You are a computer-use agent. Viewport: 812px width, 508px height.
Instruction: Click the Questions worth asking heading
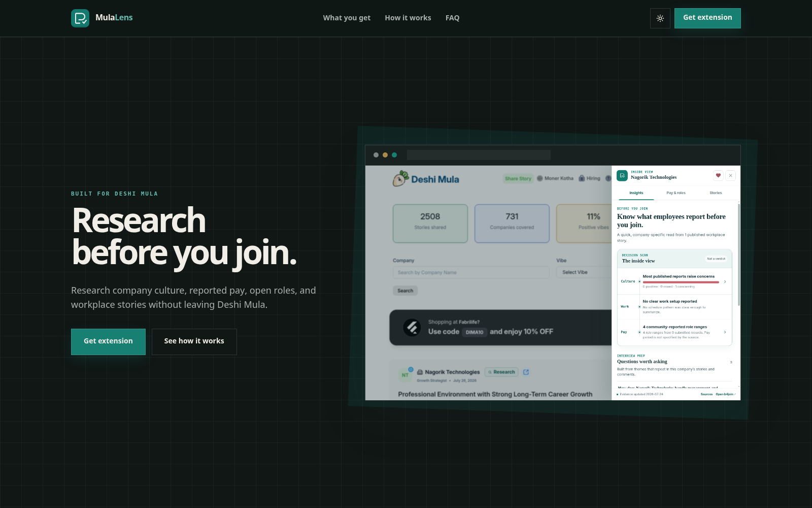[642, 362]
